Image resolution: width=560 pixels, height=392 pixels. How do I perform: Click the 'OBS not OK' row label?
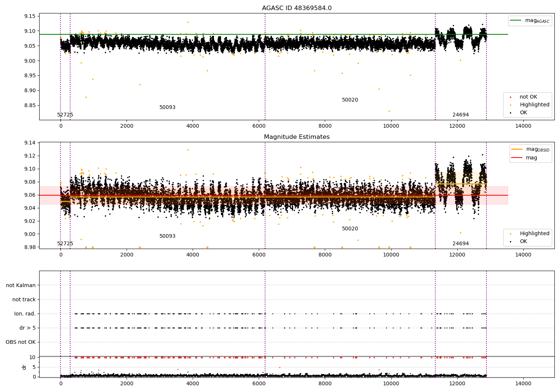click(21, 342)
